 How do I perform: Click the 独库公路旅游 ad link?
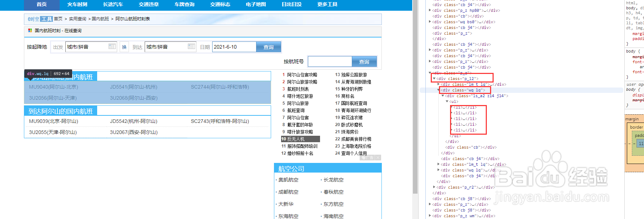[354, 75]
